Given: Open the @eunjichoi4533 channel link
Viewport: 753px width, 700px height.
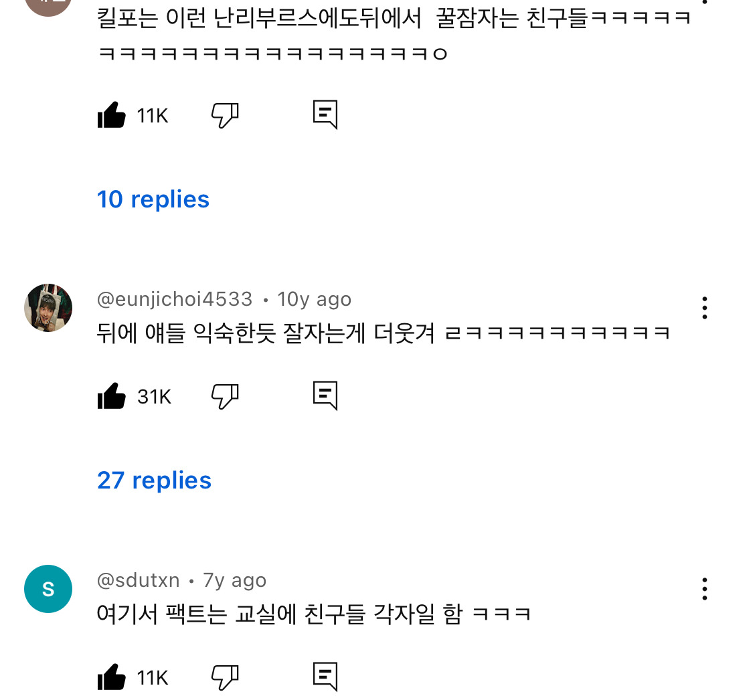Looking at the screenshot, I should pyautogui.click(x=175, y=299).
